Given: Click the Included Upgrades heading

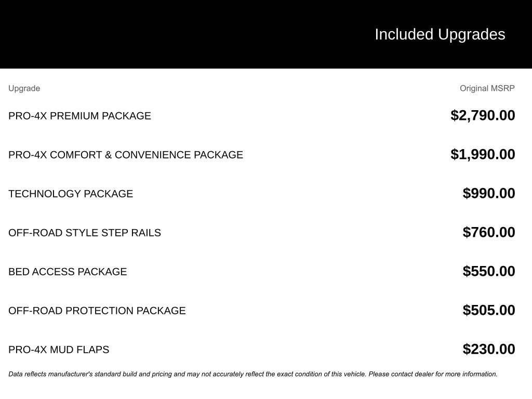Looking at the screenshot, I should coord(440,34).
